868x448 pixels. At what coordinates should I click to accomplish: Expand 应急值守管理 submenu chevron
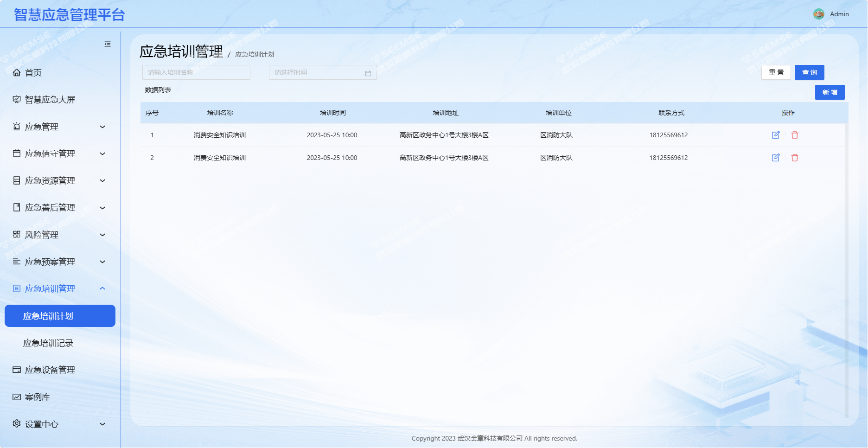(103, 154)
